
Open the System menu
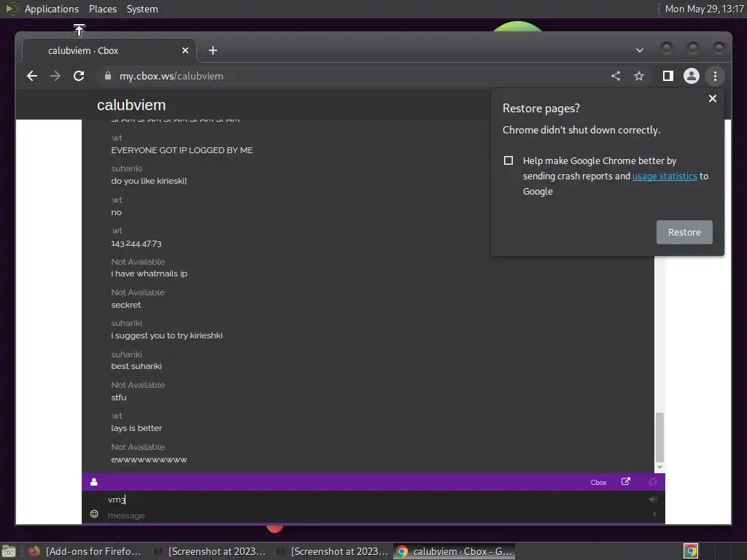point(142,9)
